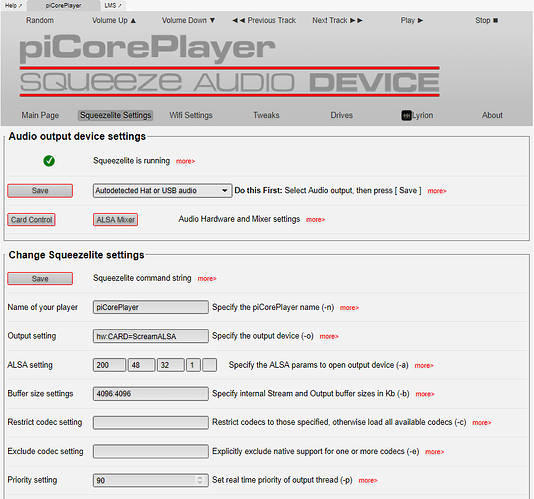The width and height of the screenshot is (534, 499).
Task: Open About page
Action: click(492, 115)
